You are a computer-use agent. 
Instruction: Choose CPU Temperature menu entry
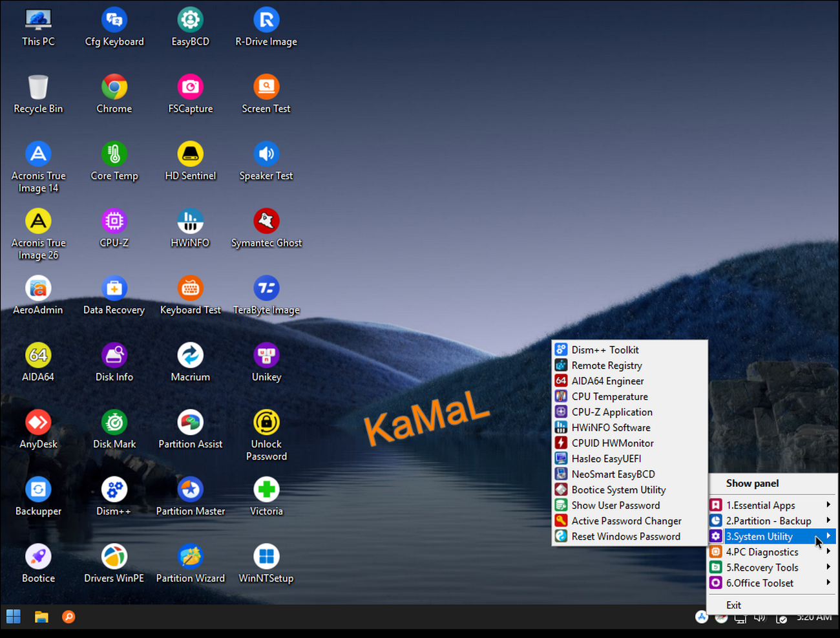click(x=629, y=396)
